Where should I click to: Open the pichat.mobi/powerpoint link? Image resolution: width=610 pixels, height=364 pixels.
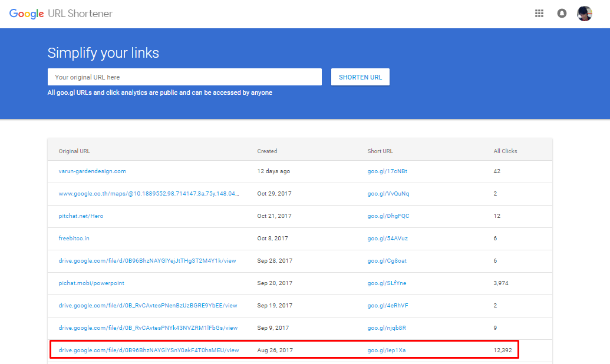pyautogui.click(x=91, y=283)
